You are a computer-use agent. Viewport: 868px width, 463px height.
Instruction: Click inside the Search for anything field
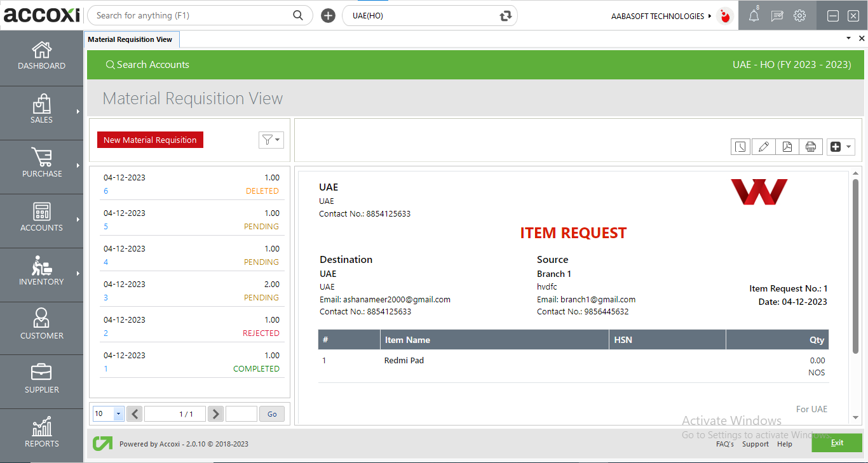(191, 15)
